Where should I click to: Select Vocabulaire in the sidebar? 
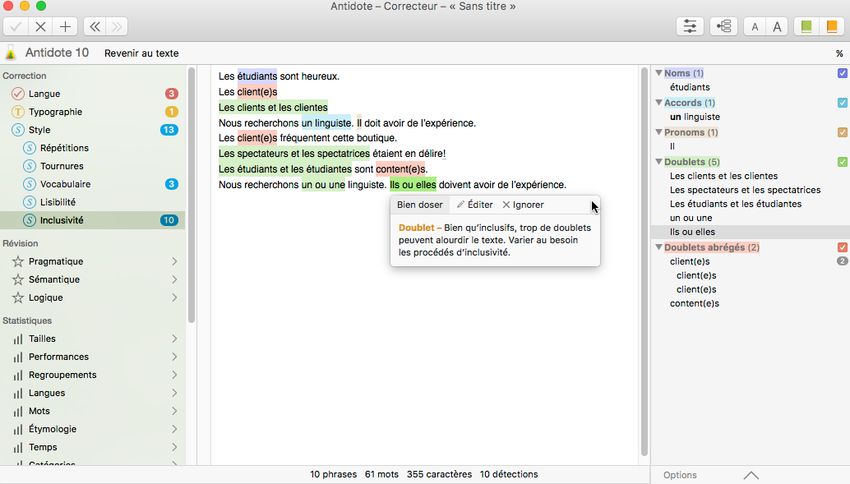coord(93,184)
